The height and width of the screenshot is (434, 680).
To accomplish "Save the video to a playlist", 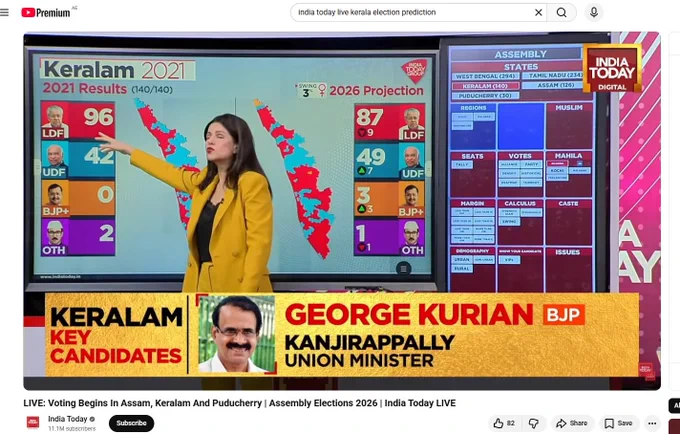I will coord(618,424).
